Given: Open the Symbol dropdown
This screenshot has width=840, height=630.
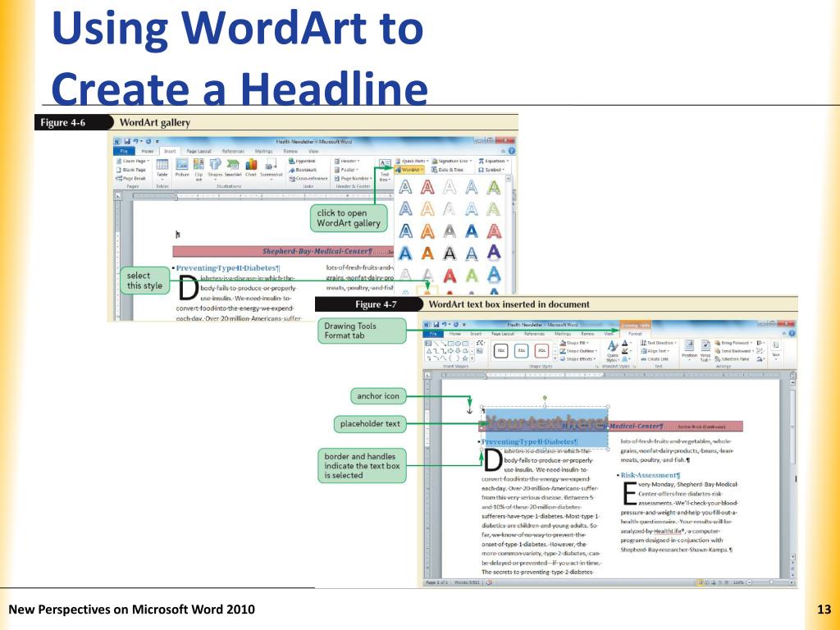Looking at the screenshot, I should click(x=491, y=170).
